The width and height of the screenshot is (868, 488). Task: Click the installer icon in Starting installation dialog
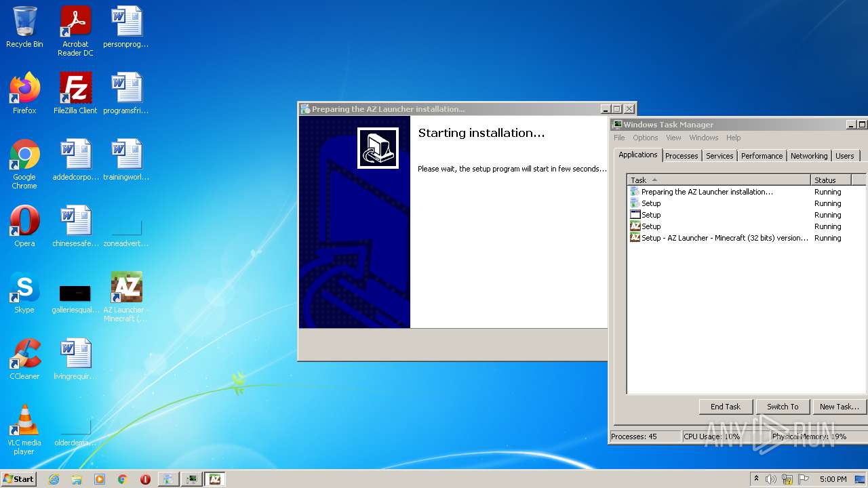[378, 148]
